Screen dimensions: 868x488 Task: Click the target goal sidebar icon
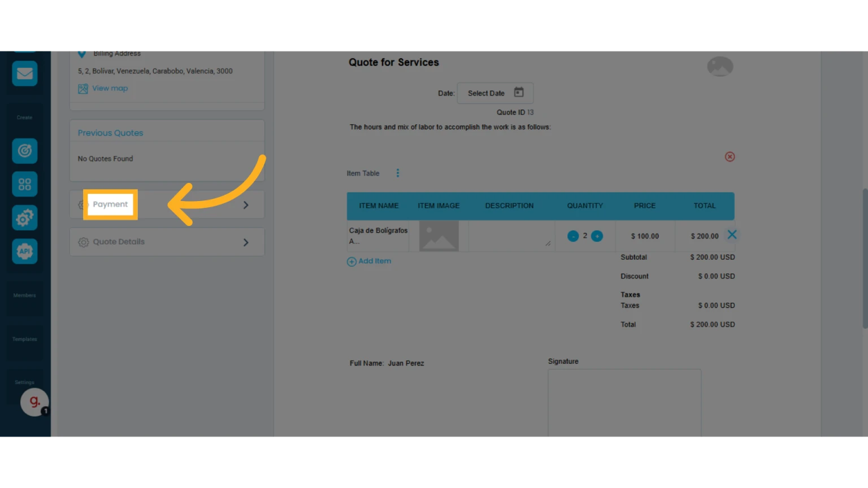(x=24, y=151)
